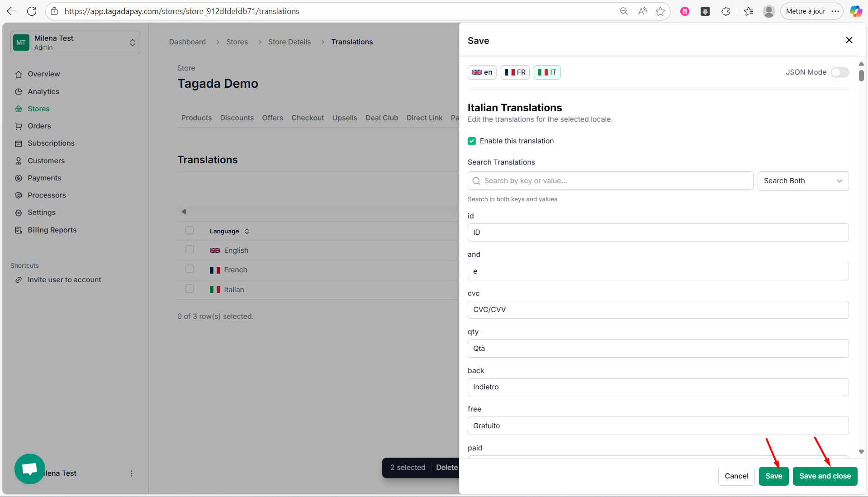Click Save and close button

(825, 476)
